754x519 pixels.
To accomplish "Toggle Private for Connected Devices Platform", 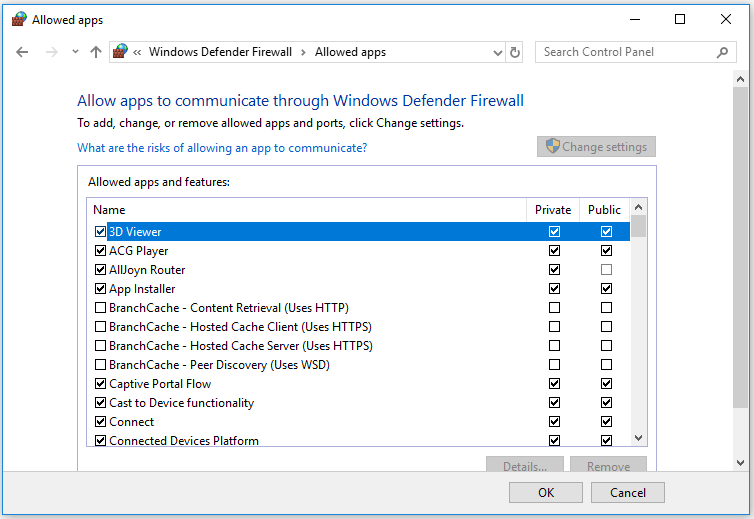I will click(554, 441).
